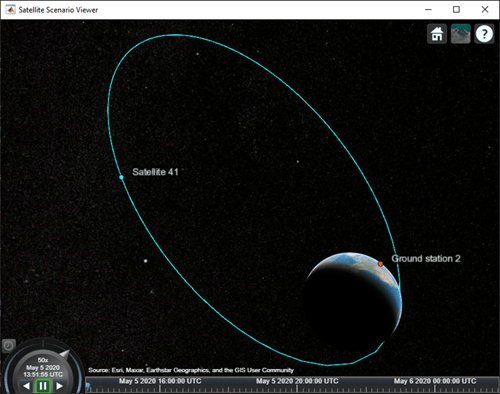
Task: Select the Ground station 2 marker
Action: point(380,264)
